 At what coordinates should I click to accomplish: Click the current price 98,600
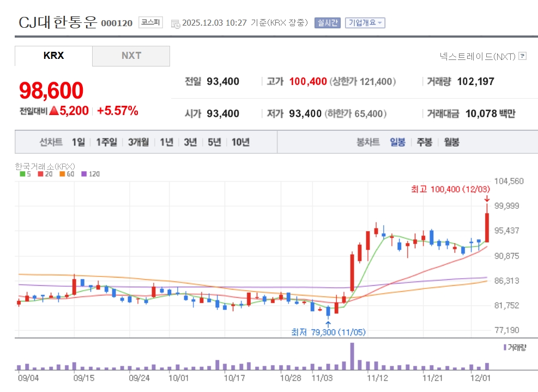coord(51,91)
